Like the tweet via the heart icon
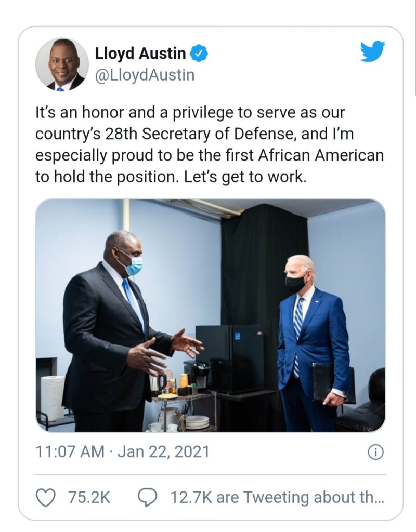 click(47, 497)
